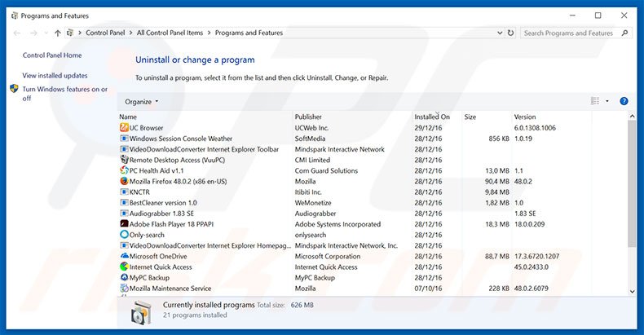Click the forward navigation arrow

[33, 33]
